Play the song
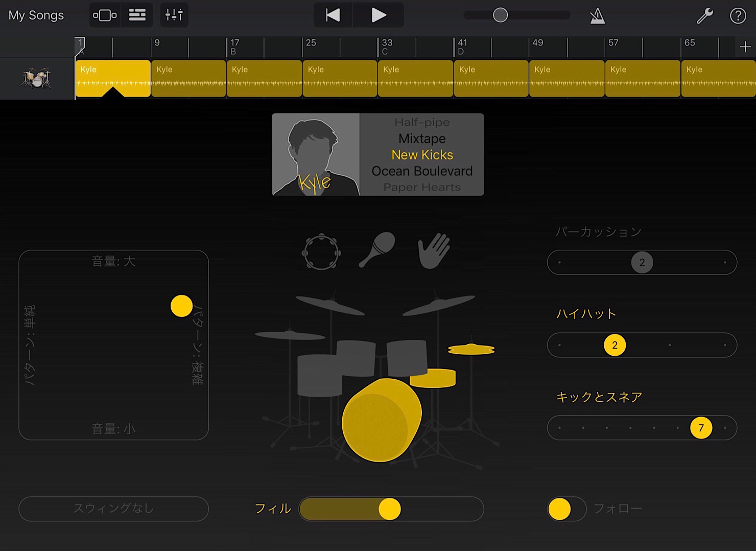The image size is (756, 551). pos(379,15)
